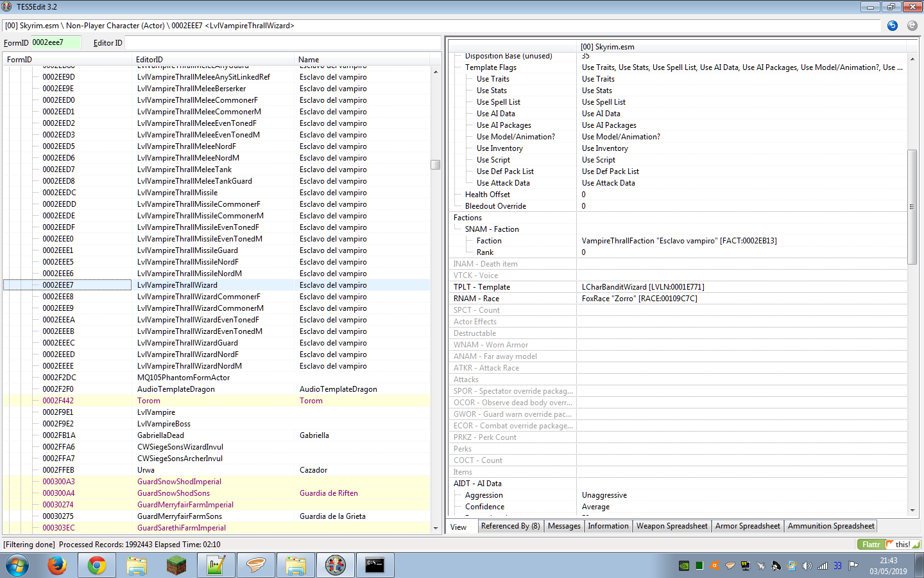This screenshot has height=578, width=924.
Task: Click the blue 33 temperature tray icon
Action: (838, 566)
